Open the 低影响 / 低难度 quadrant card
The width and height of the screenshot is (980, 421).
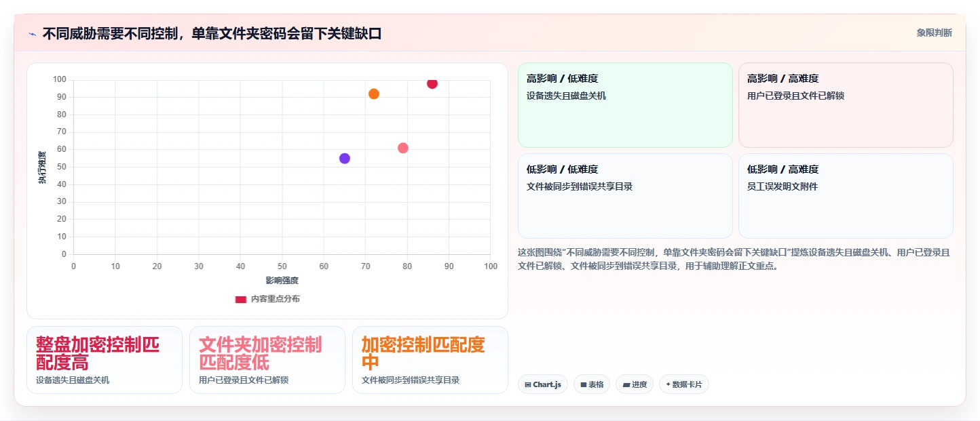(x=625, y=196)
